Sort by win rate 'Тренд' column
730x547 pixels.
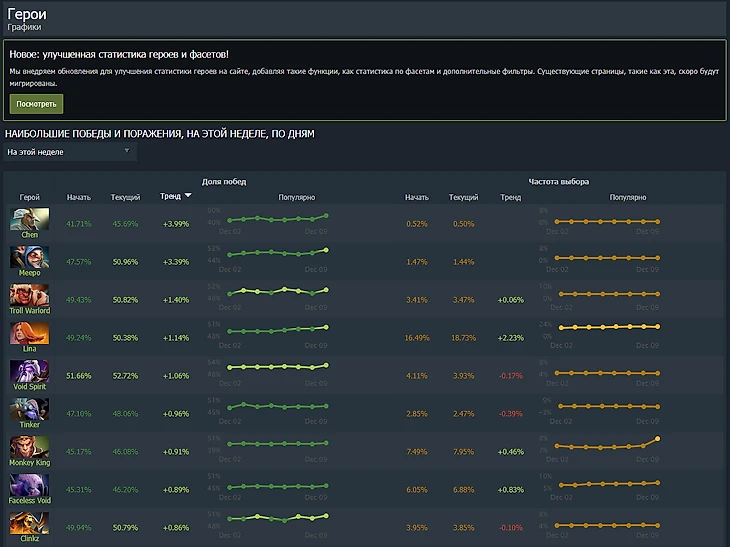(171, 197)
